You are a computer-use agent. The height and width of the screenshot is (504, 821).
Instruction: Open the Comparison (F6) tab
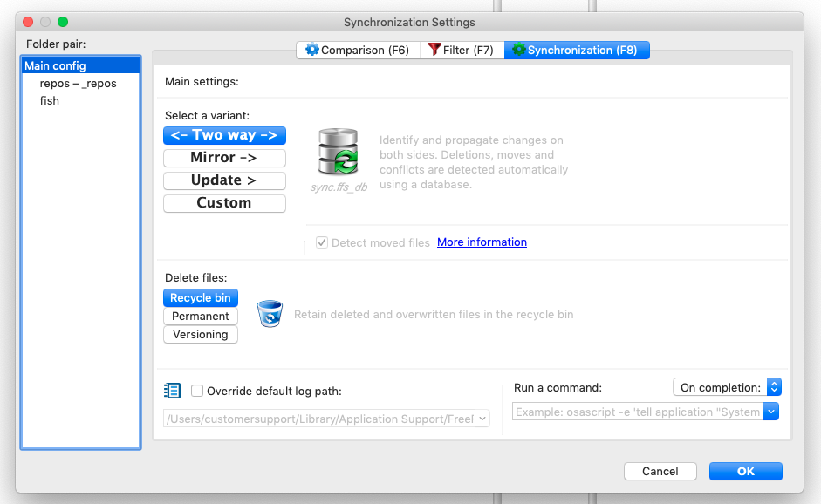coord(358,51)
